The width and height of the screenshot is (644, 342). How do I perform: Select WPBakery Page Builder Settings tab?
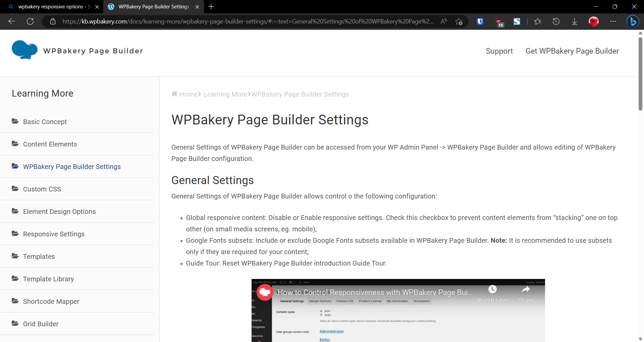(x=154, y=7)
